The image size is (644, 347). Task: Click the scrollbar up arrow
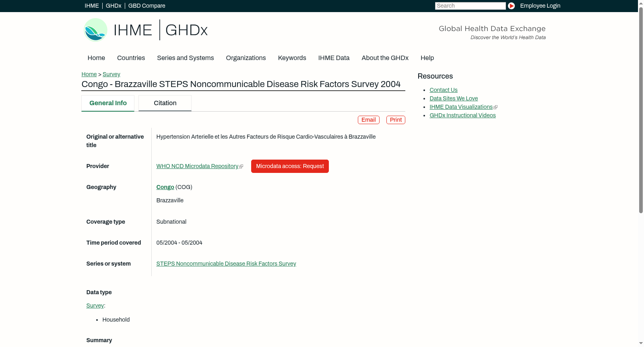point(641,3)
